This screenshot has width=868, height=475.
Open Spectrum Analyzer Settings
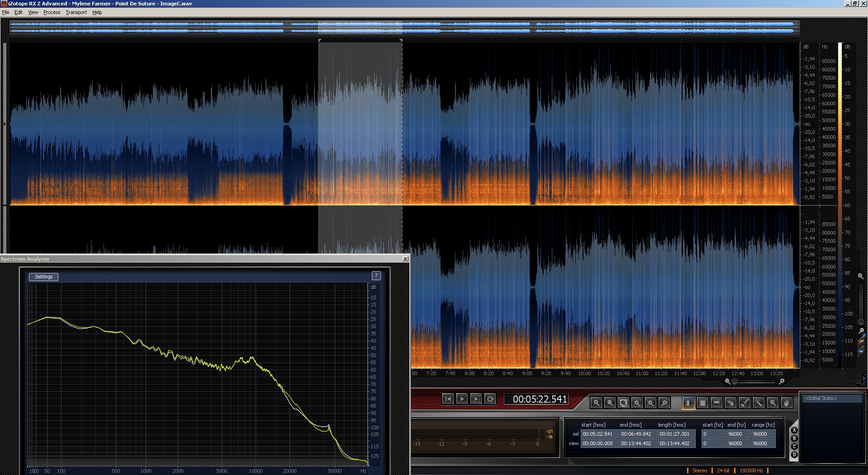(x=44, y=277)
